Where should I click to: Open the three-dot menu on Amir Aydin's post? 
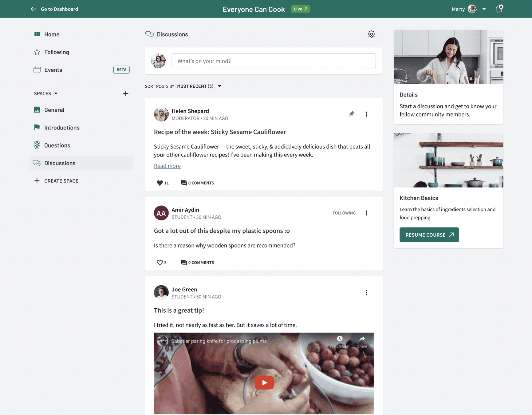[x=366, y=213]
